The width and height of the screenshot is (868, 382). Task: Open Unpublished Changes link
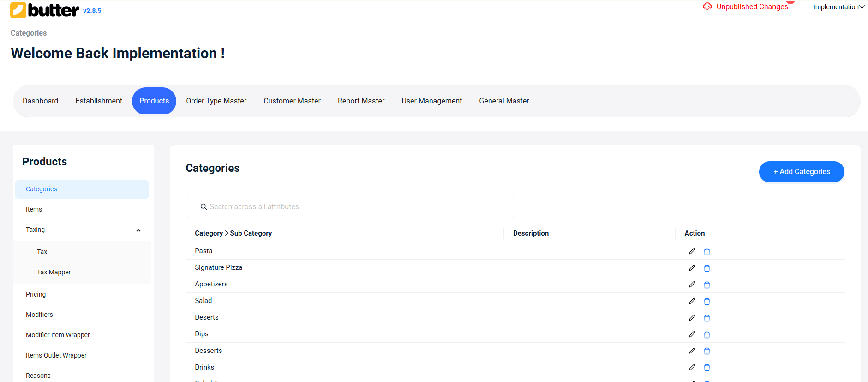(x=752, y=6)
